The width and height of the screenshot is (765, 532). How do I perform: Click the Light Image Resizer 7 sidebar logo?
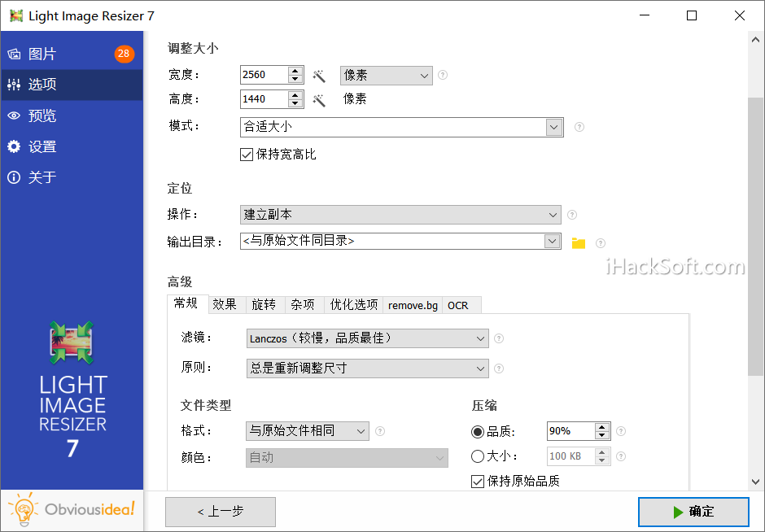pyautogui.click(x=72, y=389)
